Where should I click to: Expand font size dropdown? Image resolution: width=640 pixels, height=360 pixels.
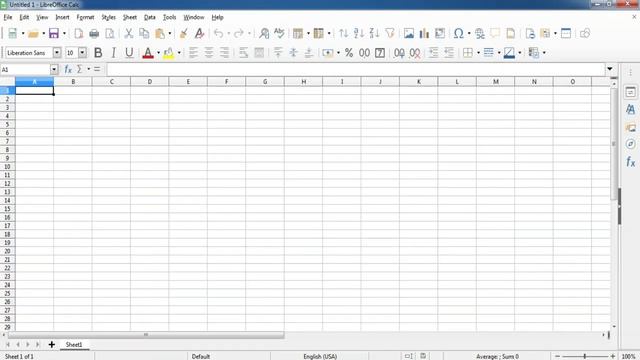[82, 53]
